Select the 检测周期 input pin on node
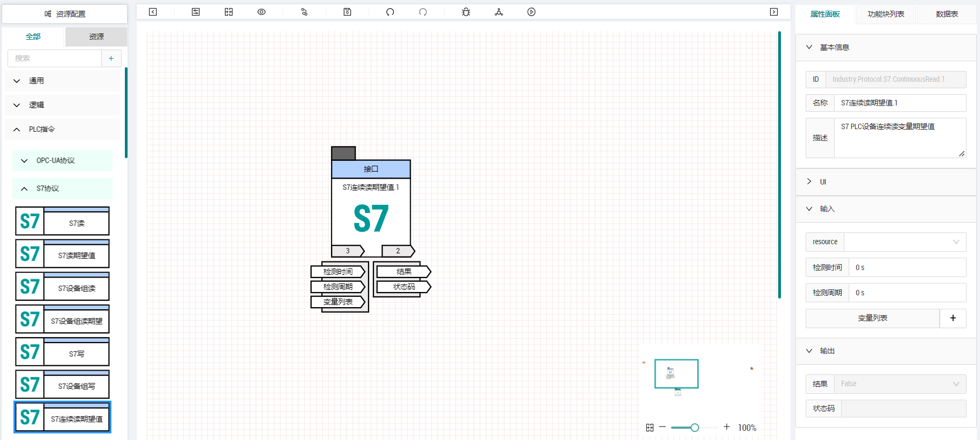The image size is (980, 440). pyautogui.click(x=338, y=287)
